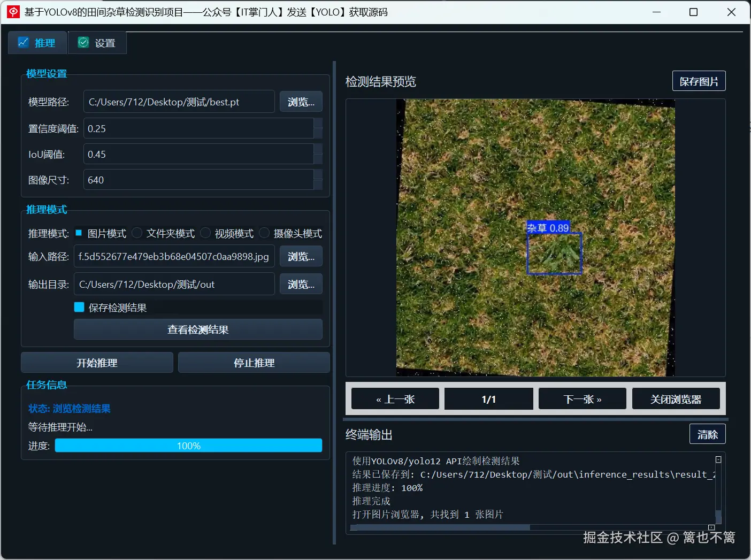The image size is (751, 560).
Task: Browse for the 输入路径 file
Action: pyautogui.click(x=301, y=256)
